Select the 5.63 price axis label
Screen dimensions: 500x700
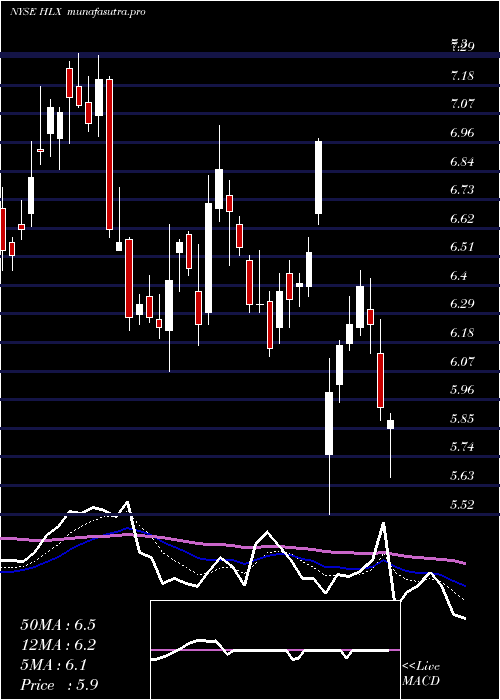462,475
